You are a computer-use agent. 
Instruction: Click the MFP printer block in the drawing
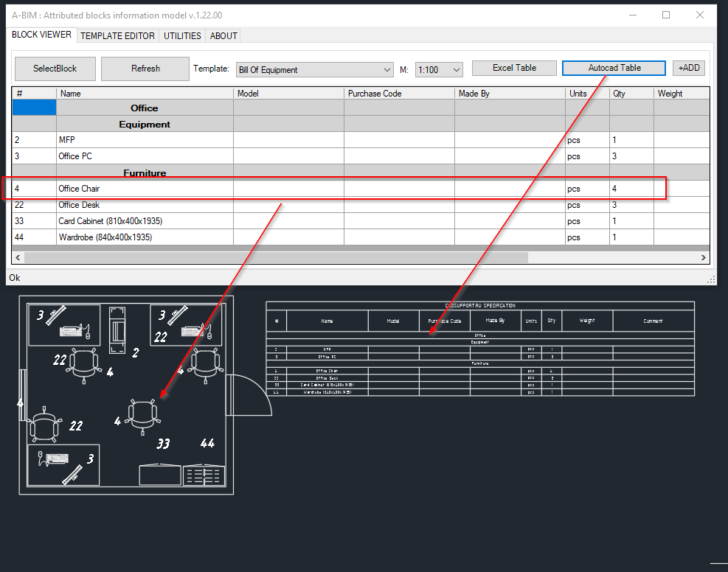117,329
